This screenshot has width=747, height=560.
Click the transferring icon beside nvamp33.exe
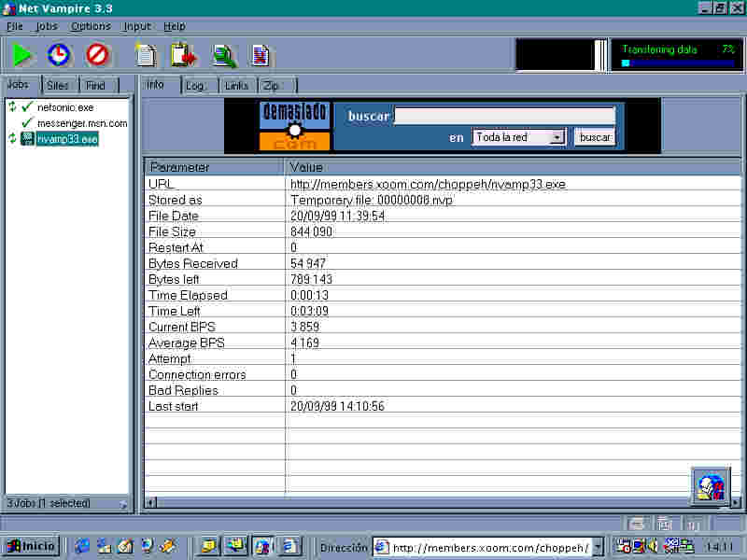27,138
